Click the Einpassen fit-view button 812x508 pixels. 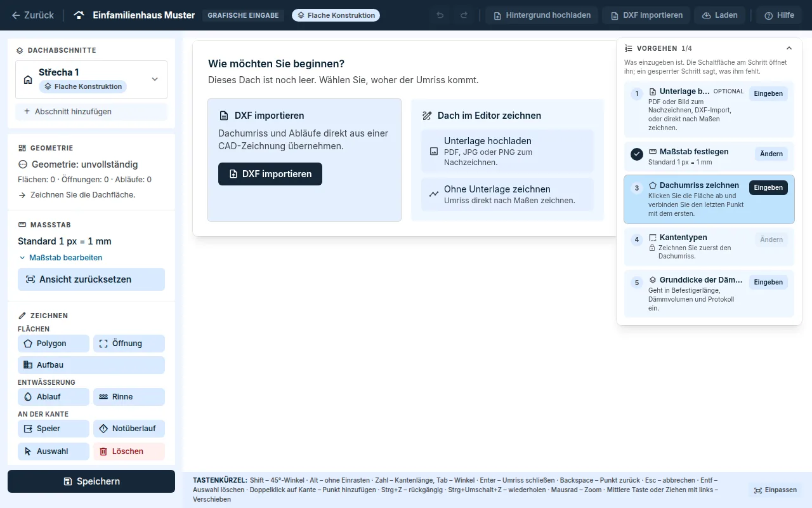[775, 490]
